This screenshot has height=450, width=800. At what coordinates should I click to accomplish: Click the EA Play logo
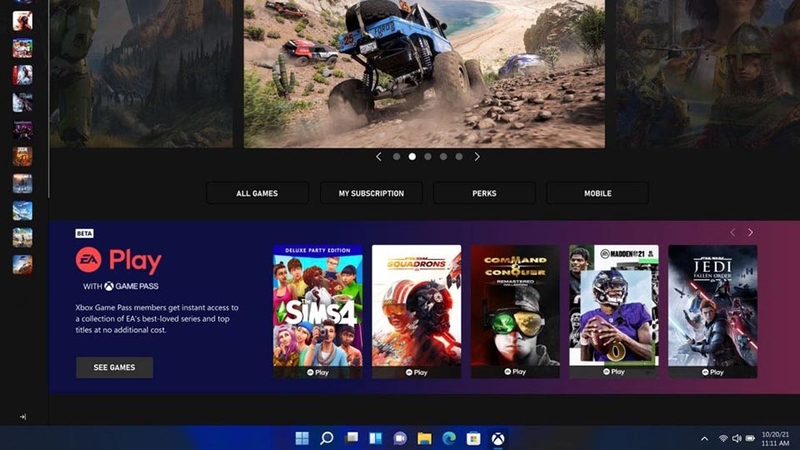(118, 260)
